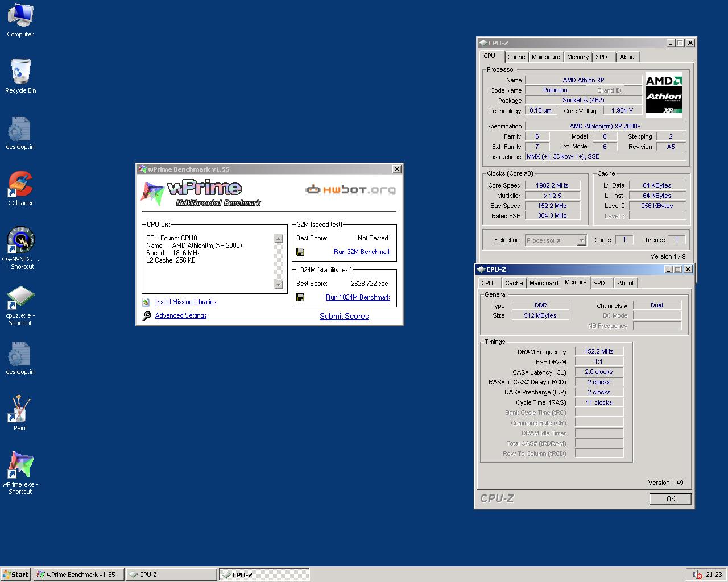This screenshot has height=582, width=728.
Task: Open the Start menu
Action: (16, 575)
